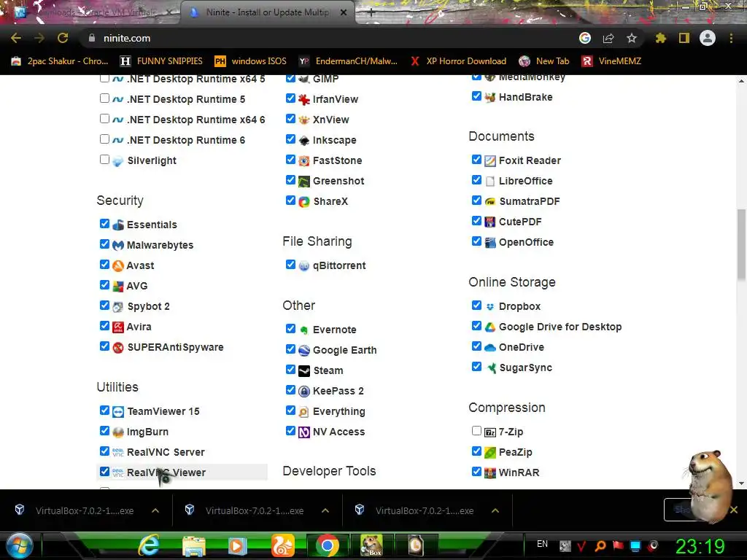Open the Chrome three-dot menu
Screen dimensions: 747x560
pos(731,38)
